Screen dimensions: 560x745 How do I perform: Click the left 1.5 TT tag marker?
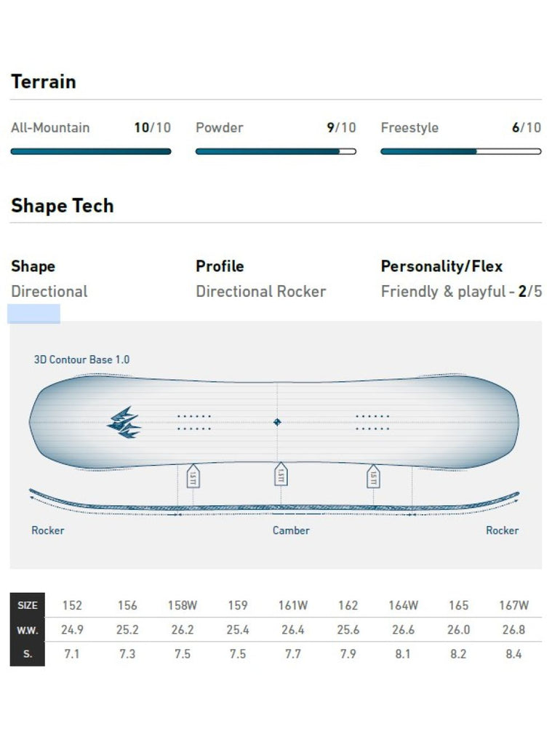point(193,476)
